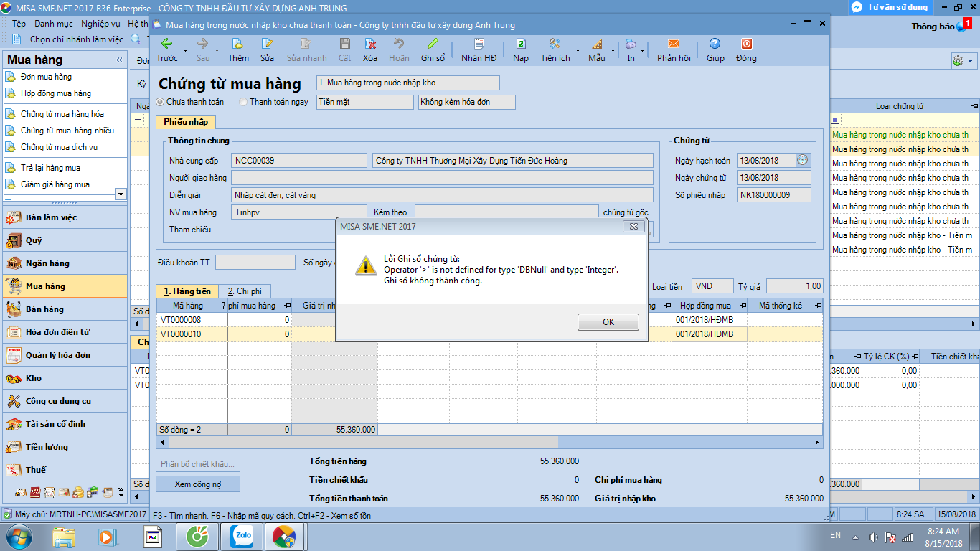Click the Diễn giải description field
This screenshot has height=551, width=980.
pos(442,195)
